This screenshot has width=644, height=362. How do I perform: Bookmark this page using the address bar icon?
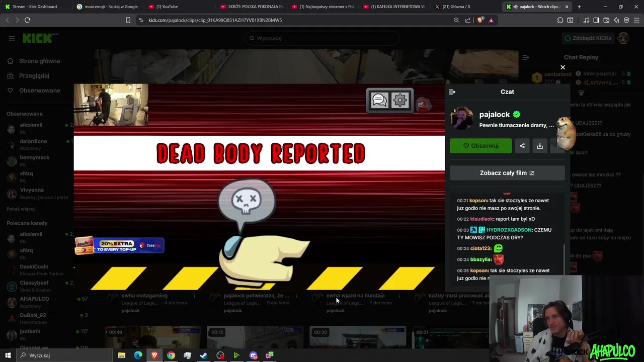tap(128, 20)
